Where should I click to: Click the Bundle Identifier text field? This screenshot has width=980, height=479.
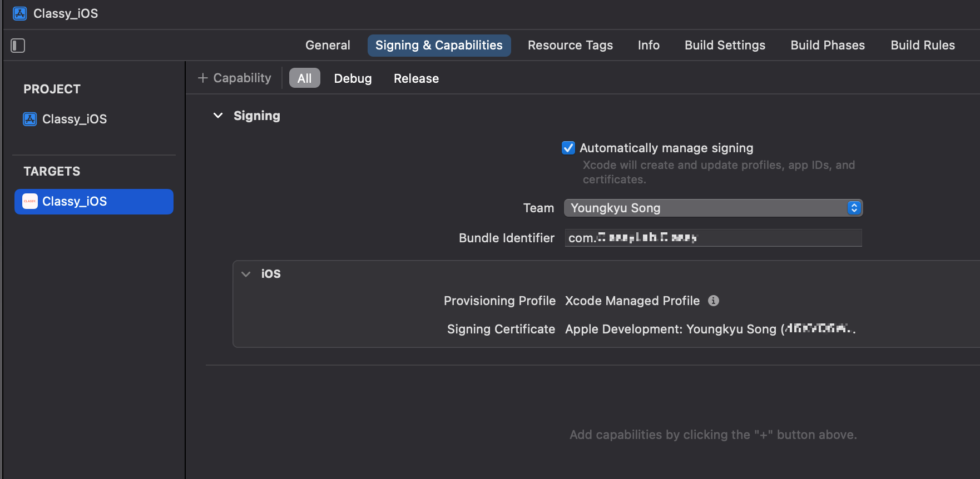point(713,238)
